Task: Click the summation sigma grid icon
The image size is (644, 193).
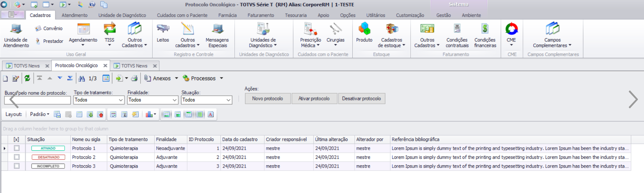Action: coord(124,115)
